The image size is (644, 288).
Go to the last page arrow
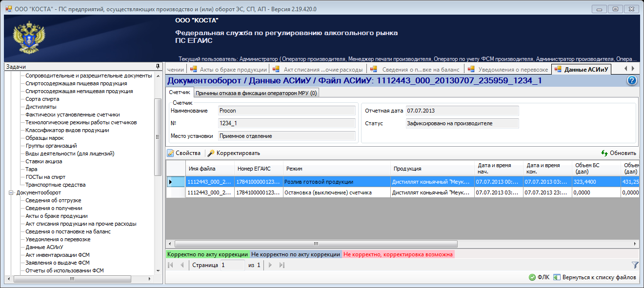[x=282, y=265]
